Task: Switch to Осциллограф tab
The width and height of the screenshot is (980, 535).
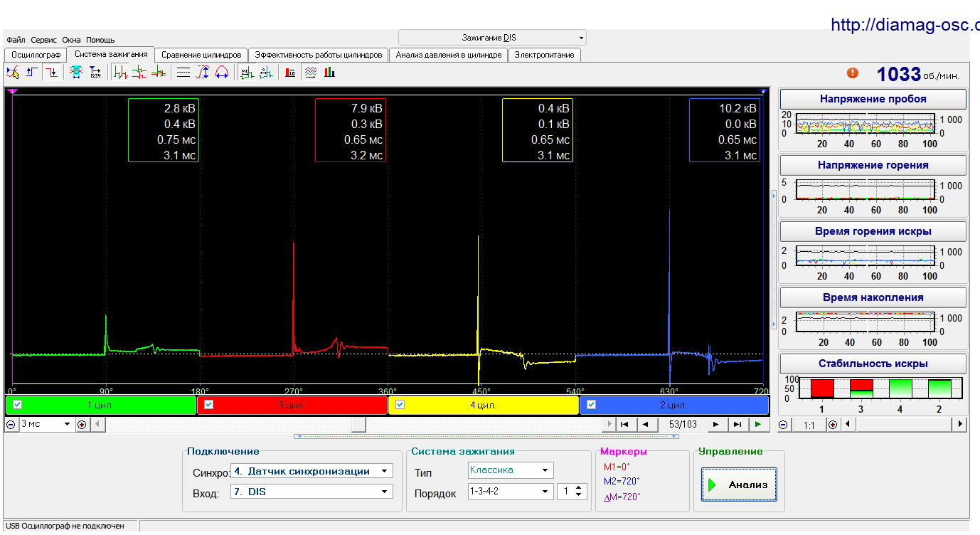Action: pyautogui.click(x=36, y=55)
